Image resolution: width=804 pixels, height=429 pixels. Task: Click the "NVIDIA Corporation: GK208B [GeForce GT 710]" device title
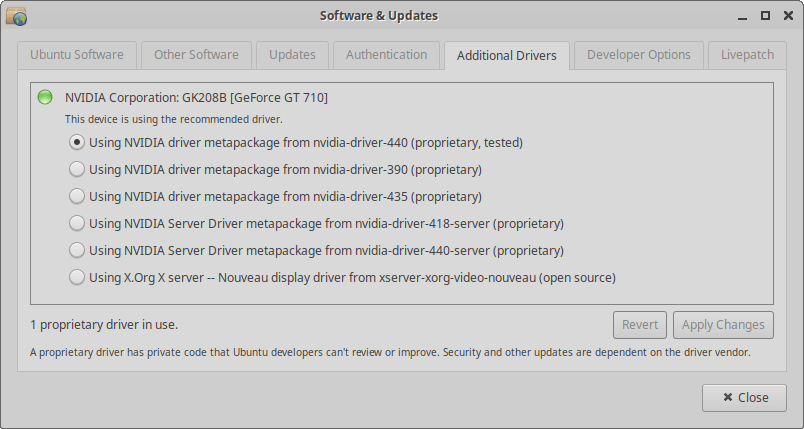pyautogui.click(x=196, y=97)
